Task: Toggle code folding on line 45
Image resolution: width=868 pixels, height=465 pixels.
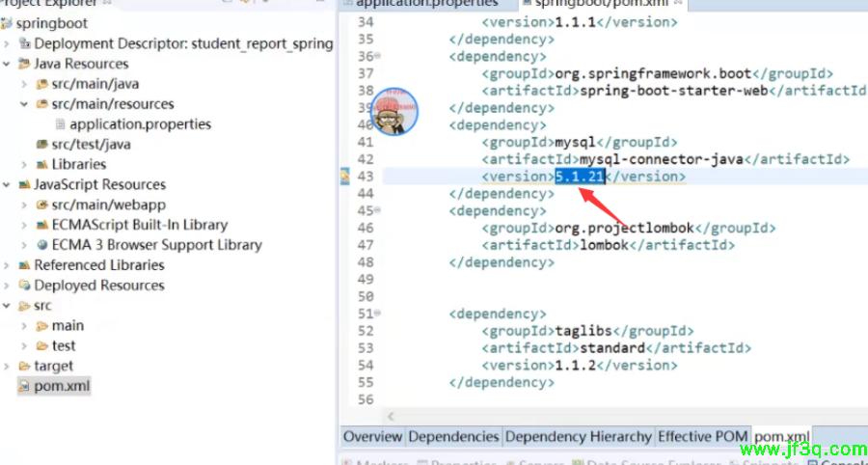Action: [377, 210]
